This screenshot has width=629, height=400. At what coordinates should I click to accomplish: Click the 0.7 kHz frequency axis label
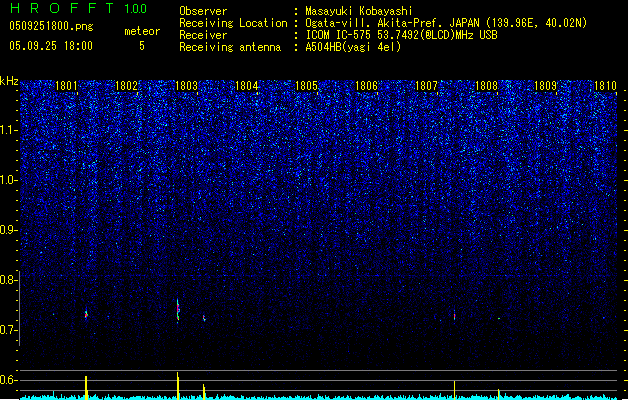click(x=8, y=330)
